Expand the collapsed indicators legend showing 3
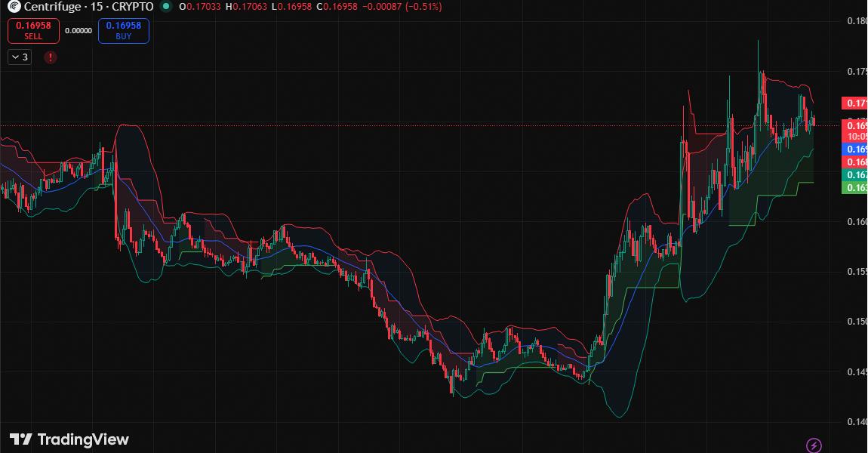The width and height of the screenshot is (868, 453). click(x=20, y=57)
